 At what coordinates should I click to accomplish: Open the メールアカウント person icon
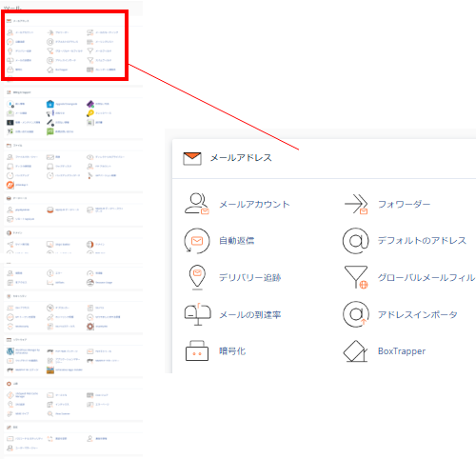pyautogui.click(x=197, y=204)
